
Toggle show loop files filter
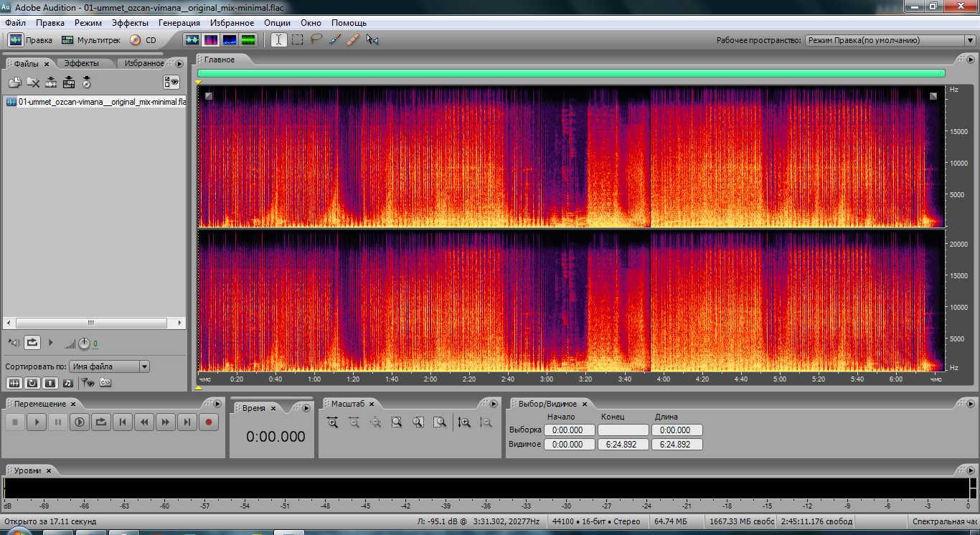pyautogui.click(x=32, y=383)
